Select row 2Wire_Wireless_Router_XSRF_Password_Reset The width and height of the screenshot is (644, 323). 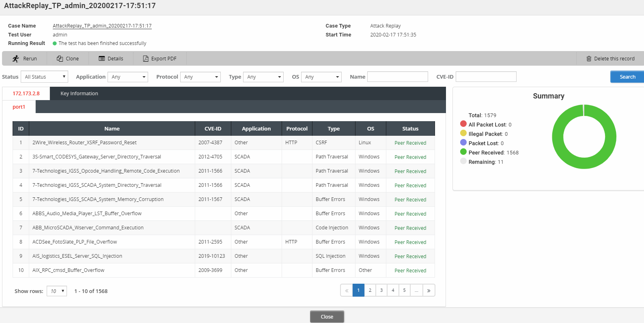click(224, 143)
